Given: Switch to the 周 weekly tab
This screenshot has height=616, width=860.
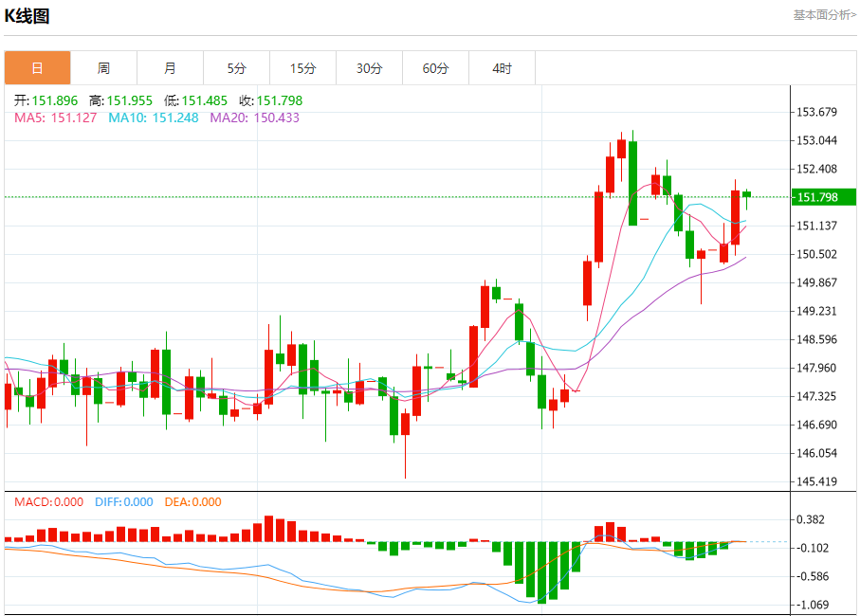Looking at the screenshot, I should (103, 68).
